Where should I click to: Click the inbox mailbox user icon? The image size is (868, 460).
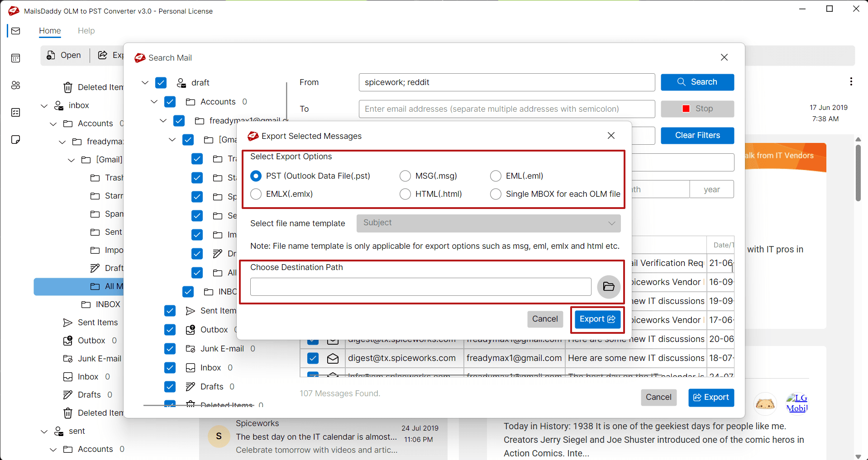pos(59,105)
